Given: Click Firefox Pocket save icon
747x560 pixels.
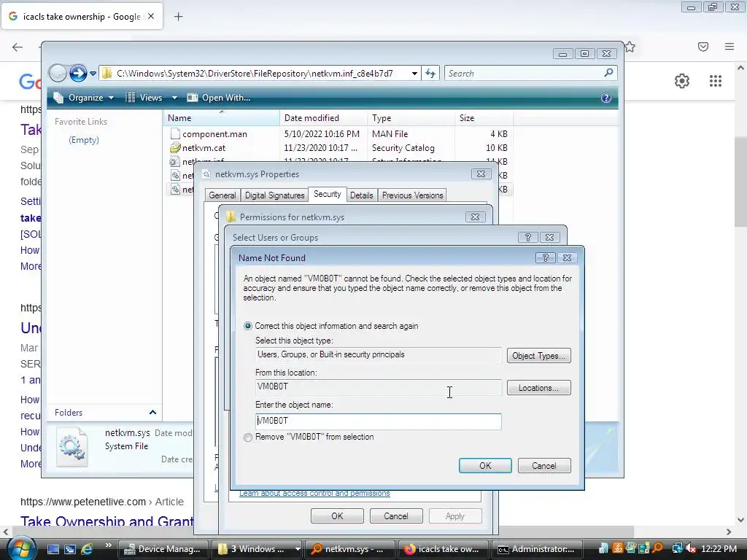Looking at the screenshot, I should [703, 47].
